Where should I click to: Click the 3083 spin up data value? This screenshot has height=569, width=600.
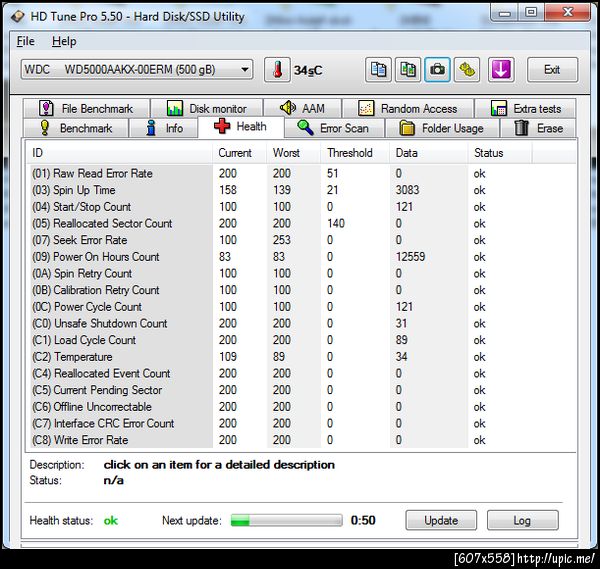pos(408,190)
